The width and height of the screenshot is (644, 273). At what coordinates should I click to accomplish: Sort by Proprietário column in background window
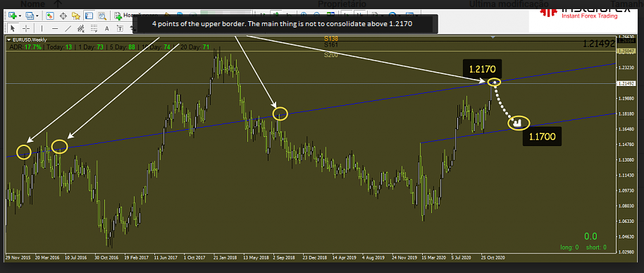coord(342,4)
